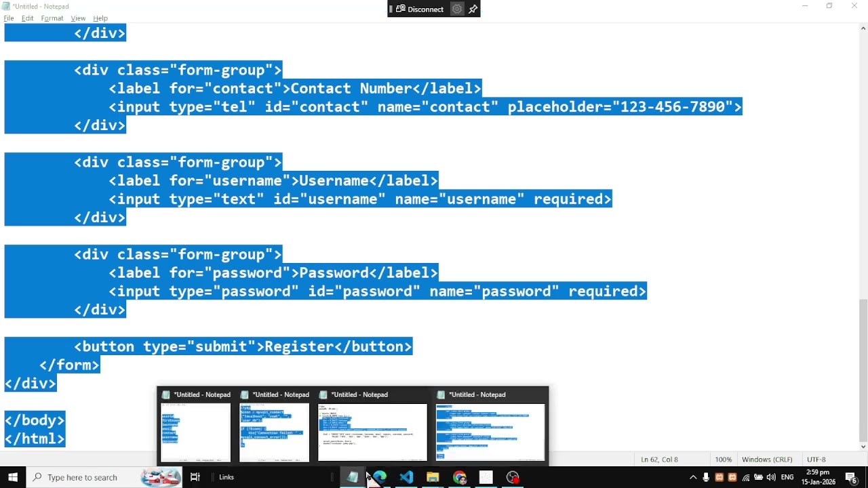
Task: Open remote session settings gear icon
Action: pos(457,9)
